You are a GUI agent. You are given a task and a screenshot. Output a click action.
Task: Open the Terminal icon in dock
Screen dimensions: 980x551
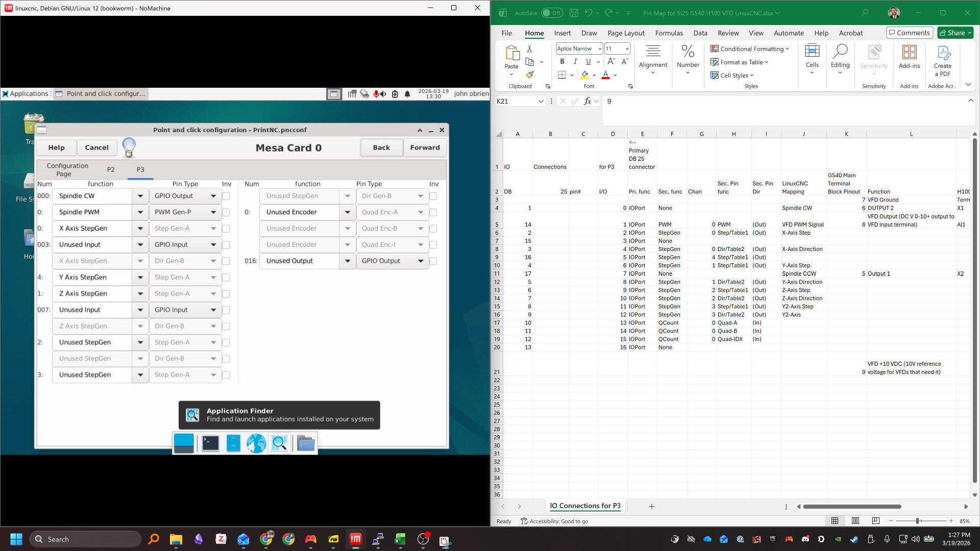[210, 443]
